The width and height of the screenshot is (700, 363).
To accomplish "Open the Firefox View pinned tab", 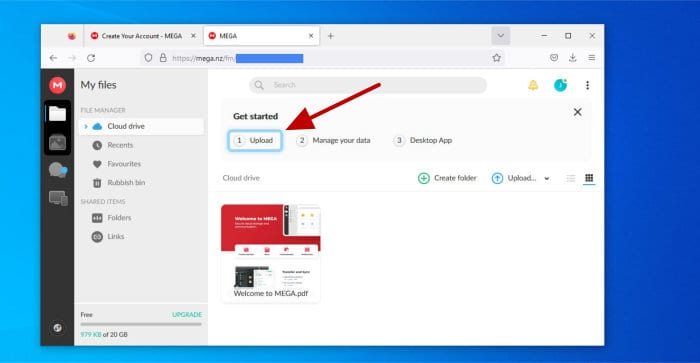I will 71,36.
